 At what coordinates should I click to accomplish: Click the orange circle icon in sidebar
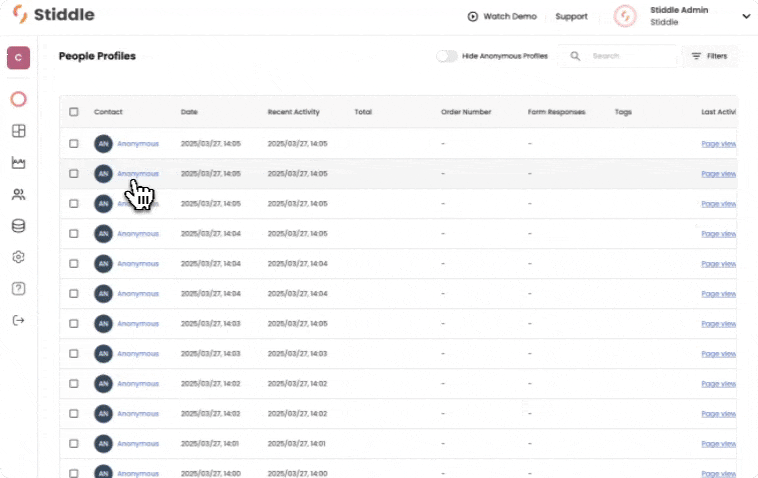(18, 99)
